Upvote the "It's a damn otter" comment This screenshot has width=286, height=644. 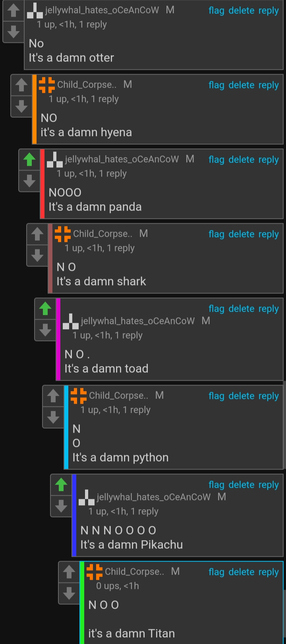pos(14,11)
